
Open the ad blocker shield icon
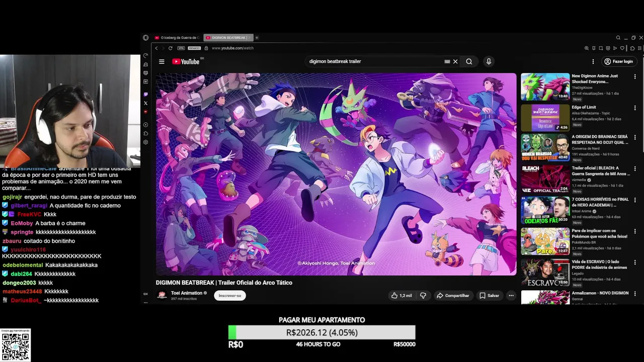coord(608,48)
